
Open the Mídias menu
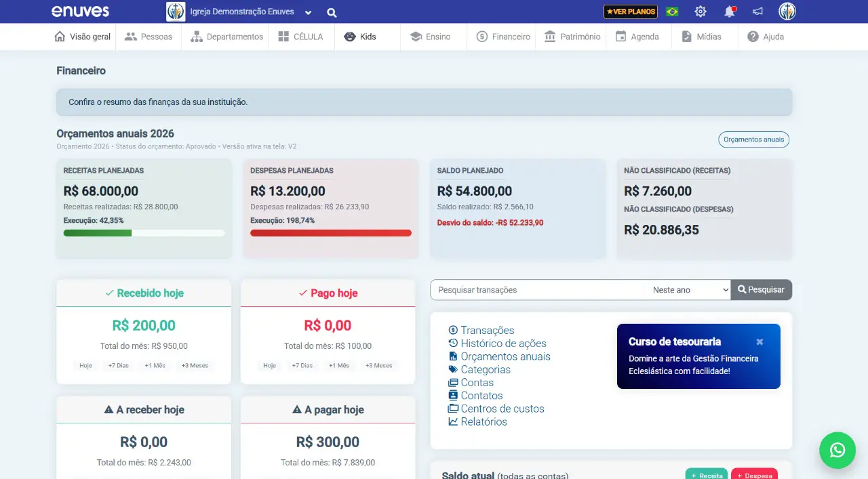click(x=701, y=37)
